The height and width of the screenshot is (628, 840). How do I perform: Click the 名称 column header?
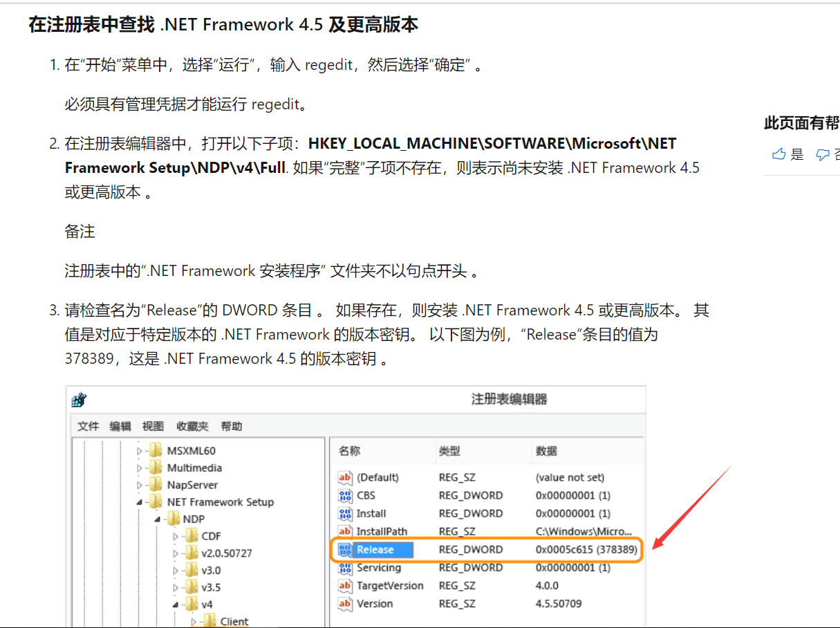point(349,451)
